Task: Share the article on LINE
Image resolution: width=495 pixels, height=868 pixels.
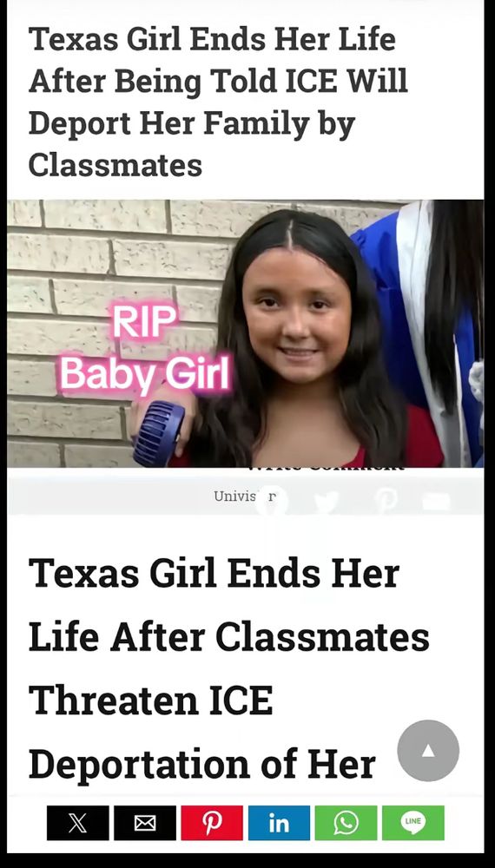Action: pyautogui.click(x=412, y=823)
